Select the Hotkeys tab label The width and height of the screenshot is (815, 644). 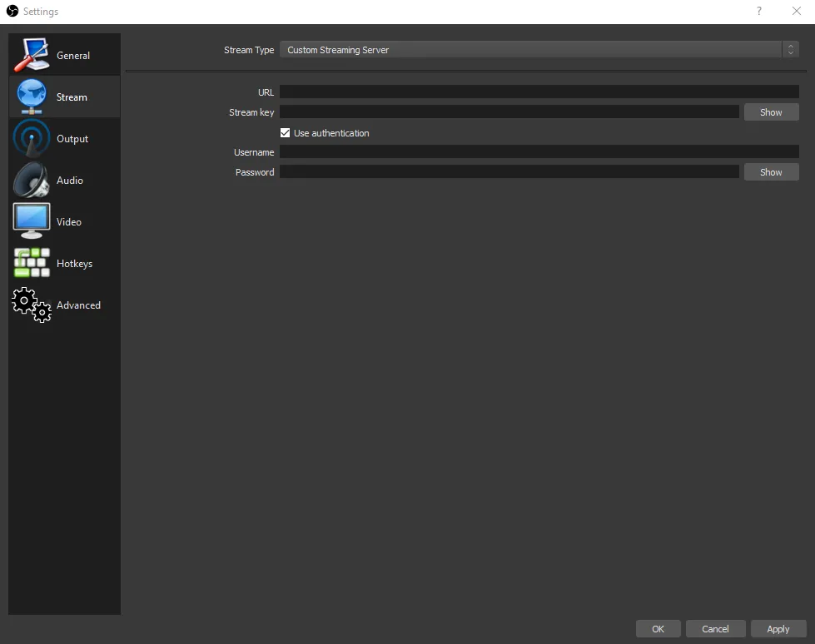tap(74, 264)
